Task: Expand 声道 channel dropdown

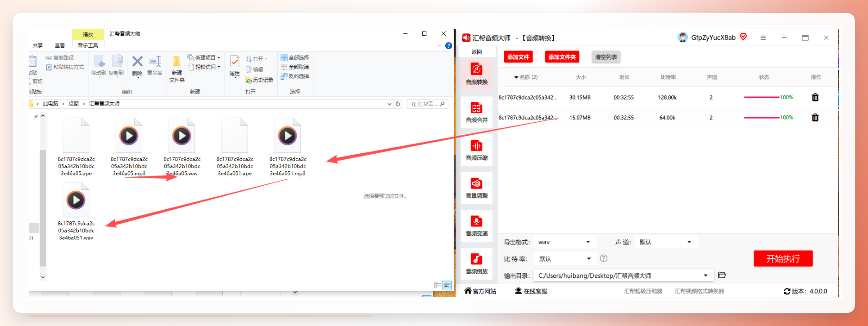Action: click(x=689, y=242)
